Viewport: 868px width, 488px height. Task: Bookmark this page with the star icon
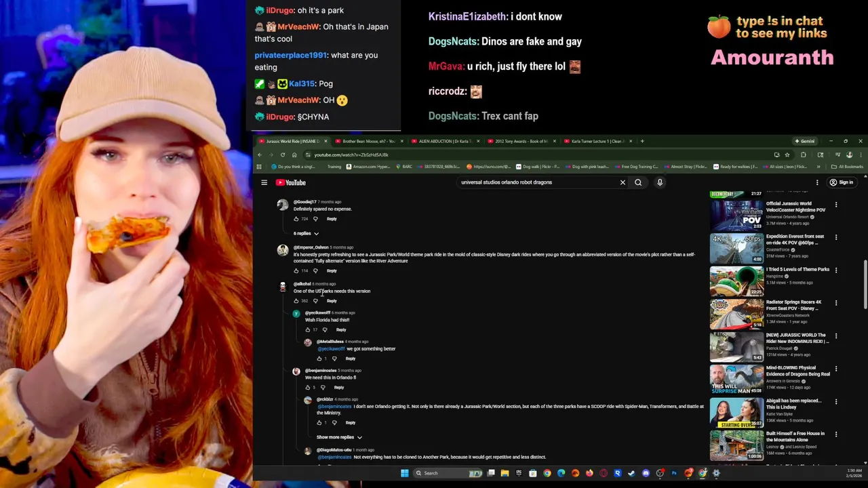click(x=787, y=155)
